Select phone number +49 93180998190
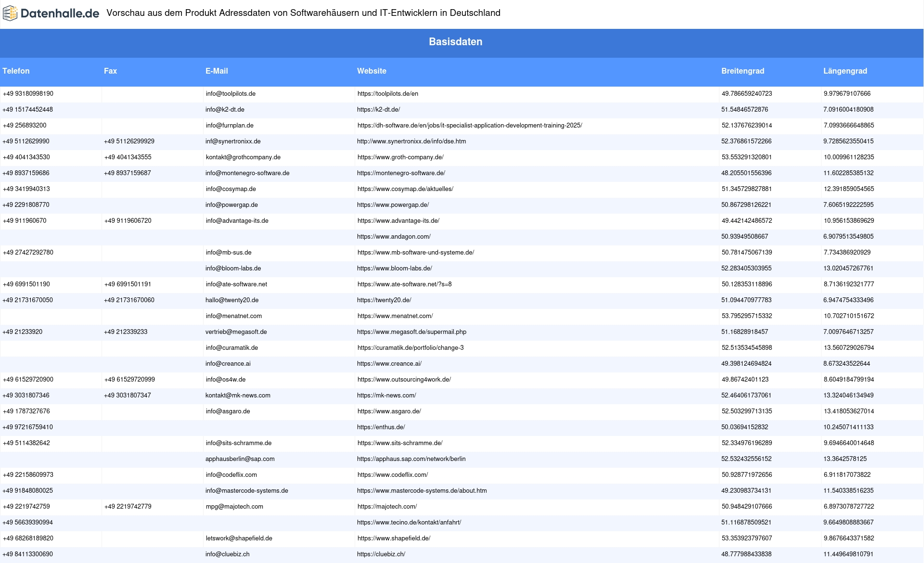This screenshot has height=563, width=924. click(x=28, y=94)
